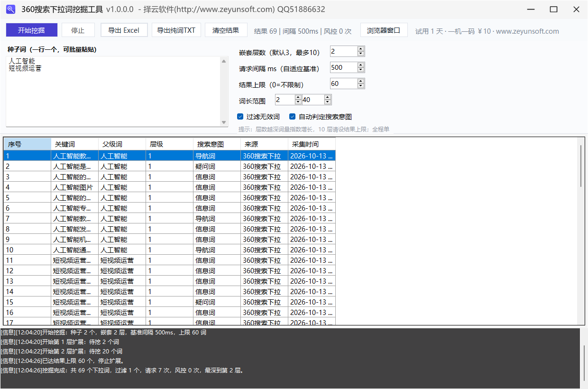Toggle the 自动判定搜索意图 checkbox
This screenshot has width=588, height=389.
click(x=321, y=117)
